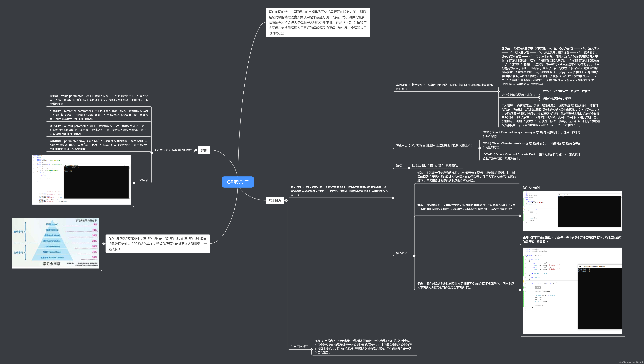The width and height of the screenshot is (644, 364).
Task: Select the 举例理解 node
Action: (x=445, y=87)
